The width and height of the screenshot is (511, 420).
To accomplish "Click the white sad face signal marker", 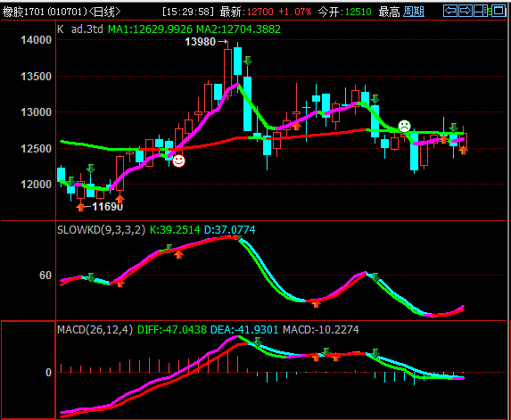I will pos(405,126).
